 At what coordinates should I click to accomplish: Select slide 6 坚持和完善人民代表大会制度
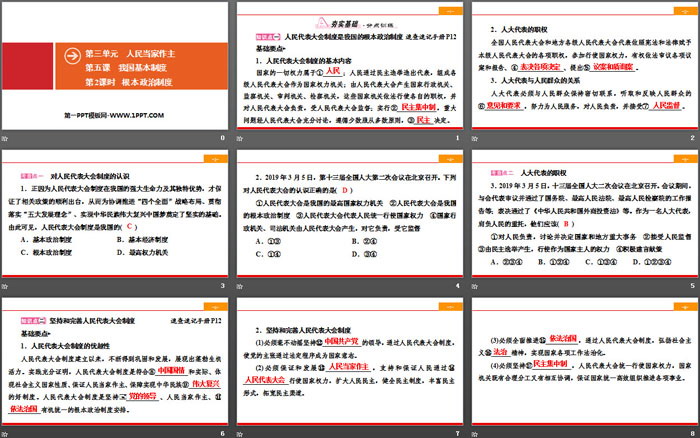[x=115, y=362]
